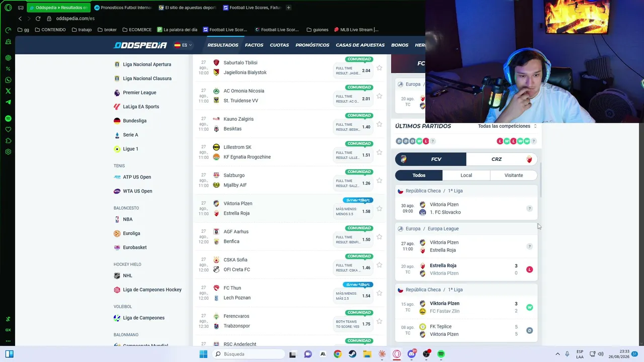The width and height of the screenshot is (644, 362).
Task: Open LaLiga EA Sports league
Action: click(x=141, y=107)
